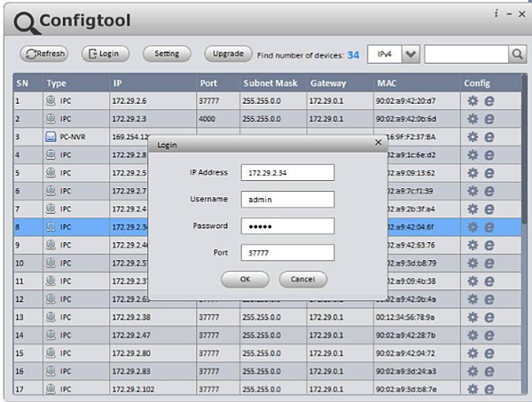Viewport: 532px width, 402px height.
Task: Click IPC camera icon in row 14
Action: click(51, 335)
